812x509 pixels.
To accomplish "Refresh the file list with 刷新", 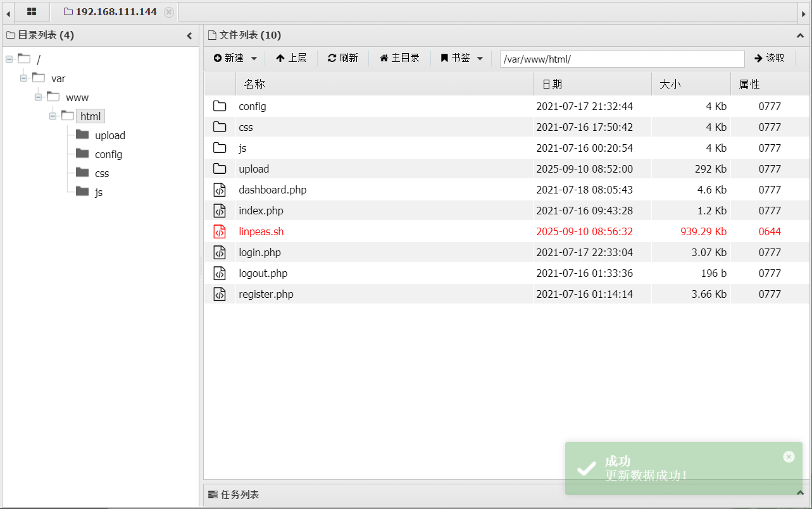I will [343, 58].
